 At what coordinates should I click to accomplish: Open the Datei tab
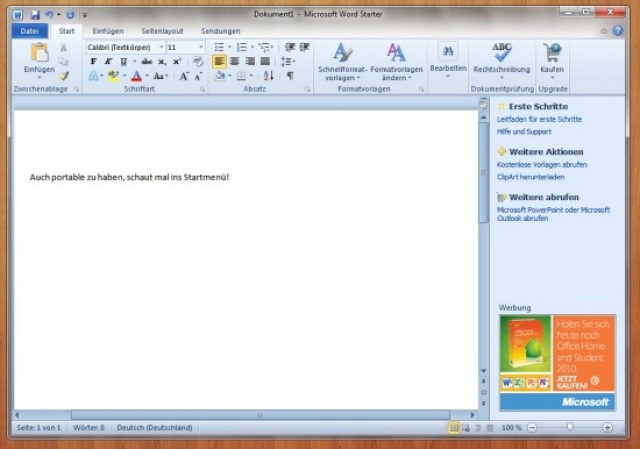point(30,31)
